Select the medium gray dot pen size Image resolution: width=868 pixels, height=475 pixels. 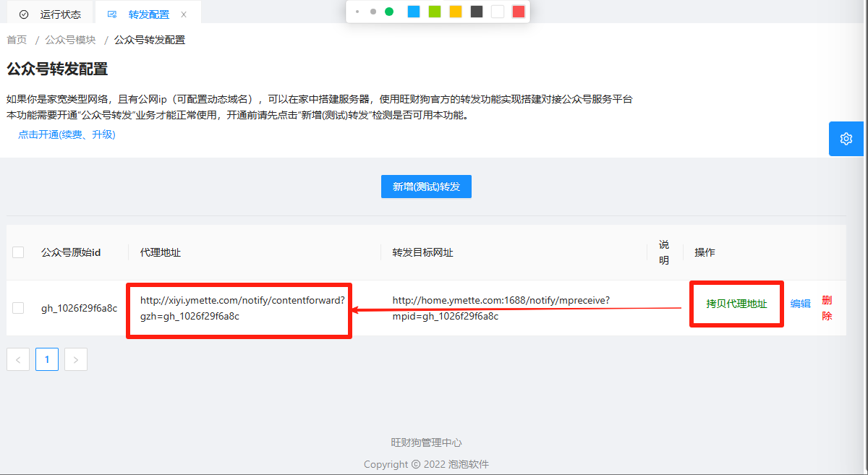tap(373, 12)
